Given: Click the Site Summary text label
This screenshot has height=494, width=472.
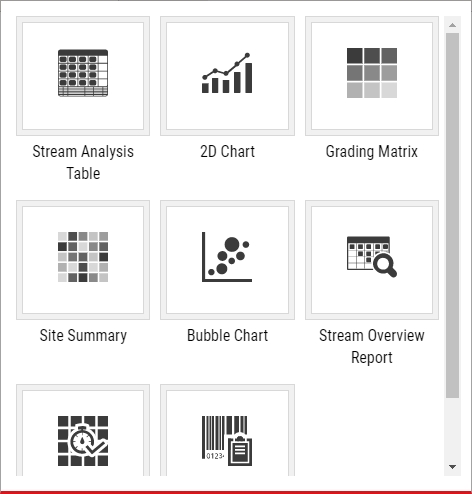Looking at the screenshot, I should (x=83, y=336).
